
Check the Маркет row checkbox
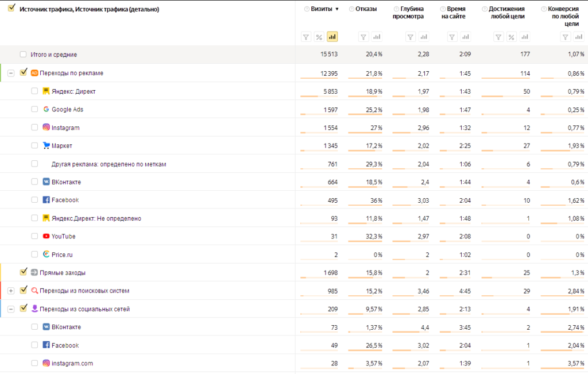(x=34, y=145)
